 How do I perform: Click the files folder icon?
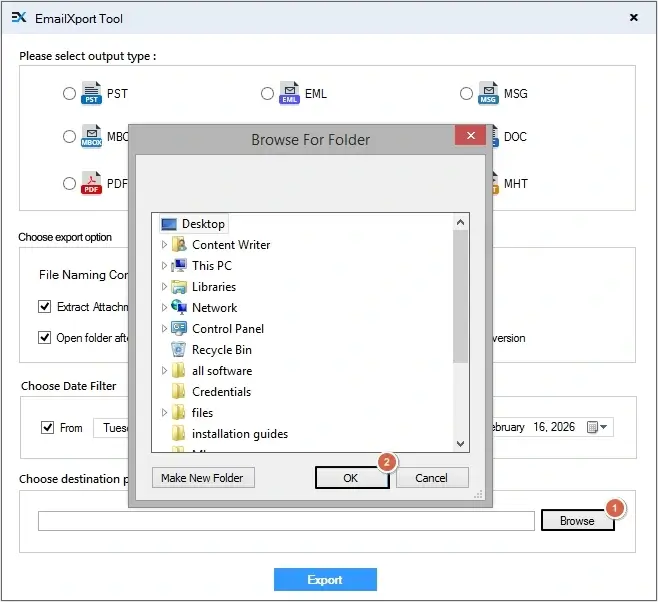coord(178,412)
